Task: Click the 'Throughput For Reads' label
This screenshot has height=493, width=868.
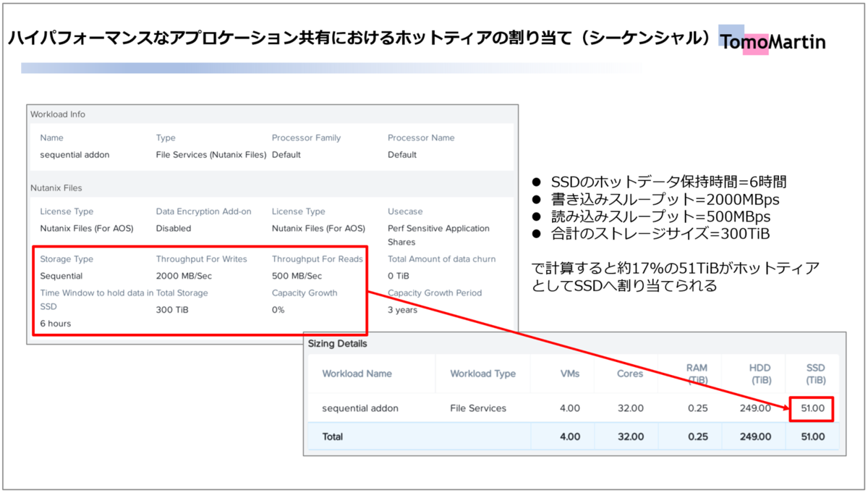Action: click(318, 259)
